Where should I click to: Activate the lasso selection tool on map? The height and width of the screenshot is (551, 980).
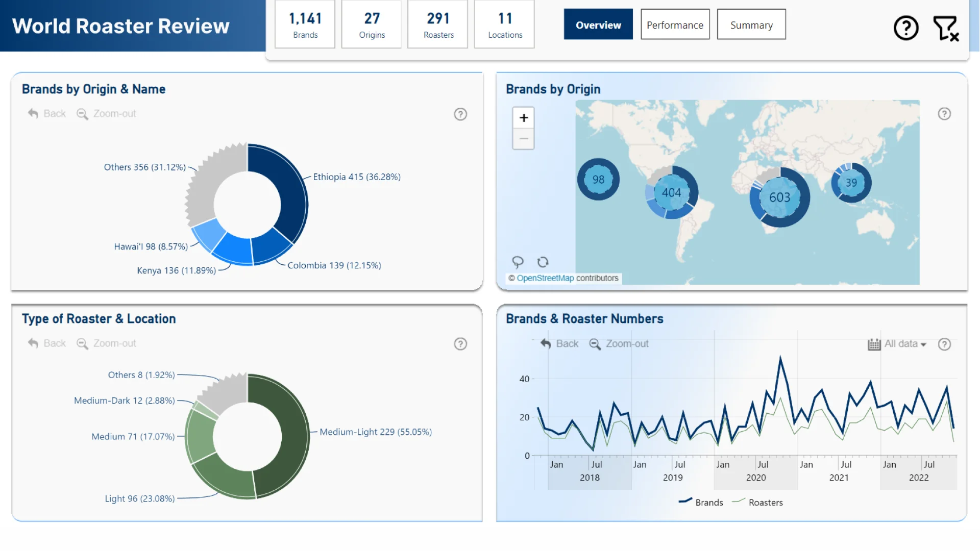point(518,262)
